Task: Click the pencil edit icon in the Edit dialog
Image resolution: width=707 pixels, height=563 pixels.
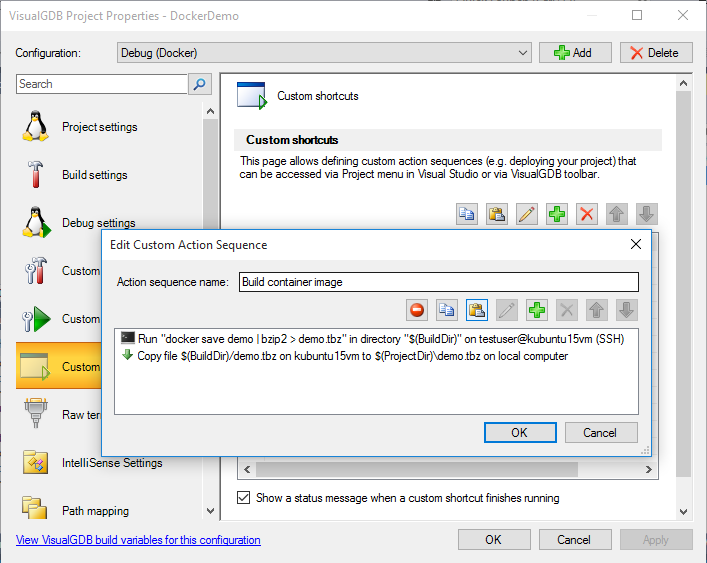Action: point(506,310)
